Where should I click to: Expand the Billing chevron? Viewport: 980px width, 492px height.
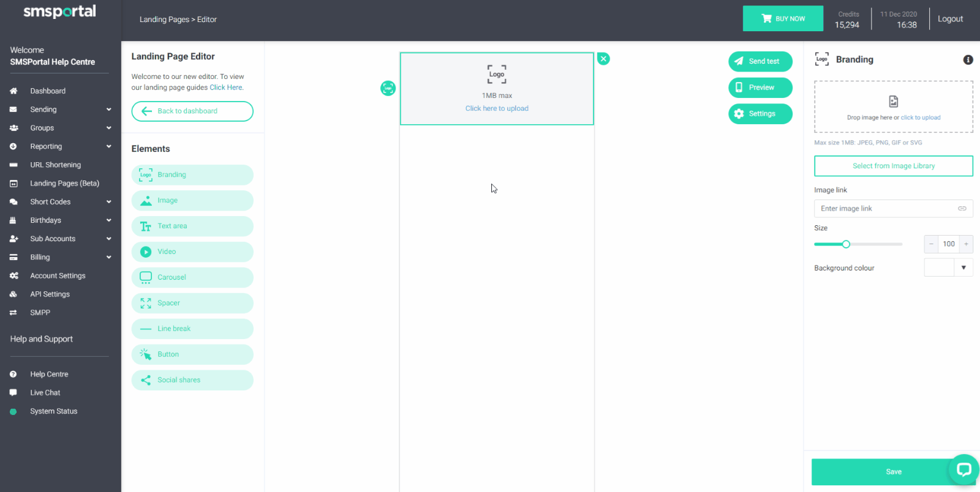point(109,258)
